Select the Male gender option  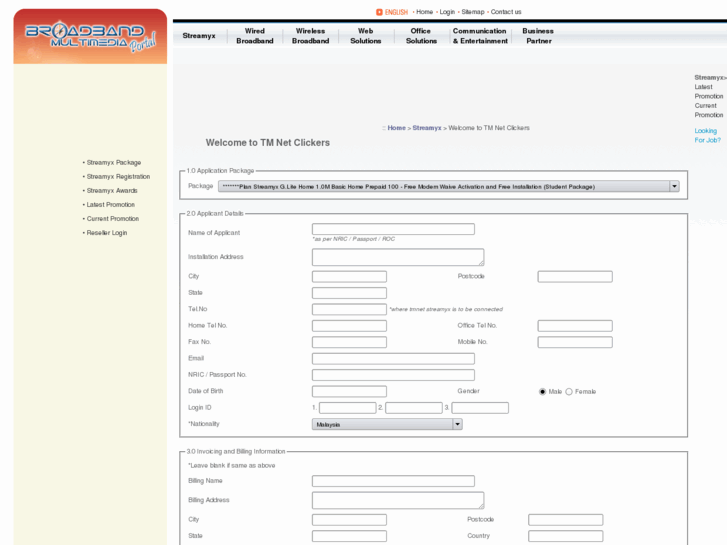tap(542, 392)
